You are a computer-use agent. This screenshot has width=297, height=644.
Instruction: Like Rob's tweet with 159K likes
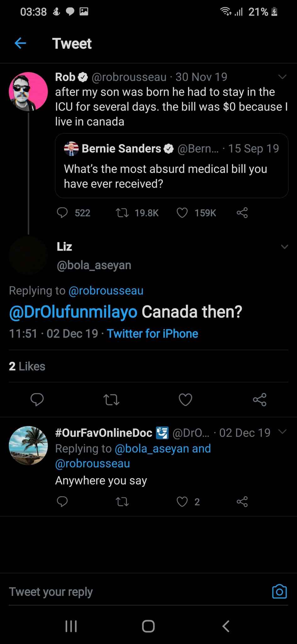pos(182,213)
